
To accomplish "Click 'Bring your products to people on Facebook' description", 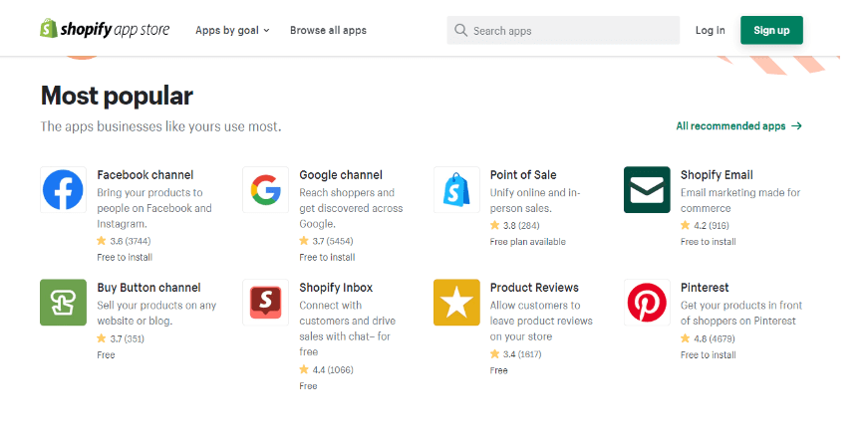I will point(154,208).
